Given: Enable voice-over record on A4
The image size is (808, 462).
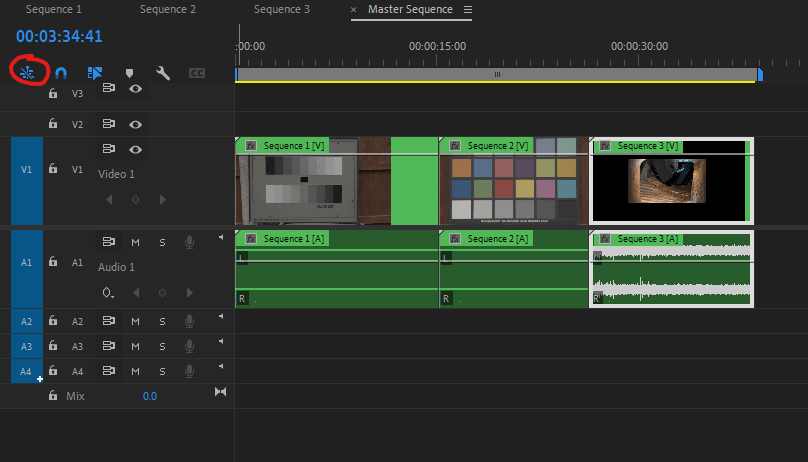Looking at the screenshot, I should 190,371.
